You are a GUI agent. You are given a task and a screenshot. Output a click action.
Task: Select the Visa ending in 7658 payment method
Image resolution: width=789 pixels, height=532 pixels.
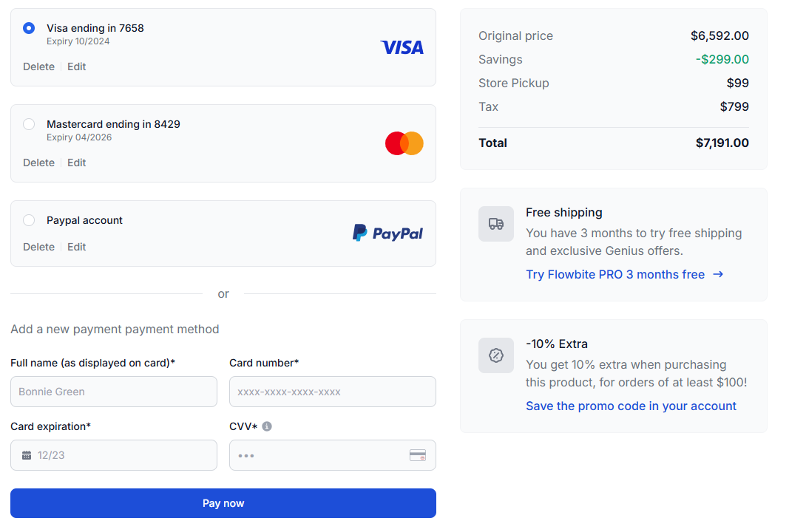[x=28, y=27]
